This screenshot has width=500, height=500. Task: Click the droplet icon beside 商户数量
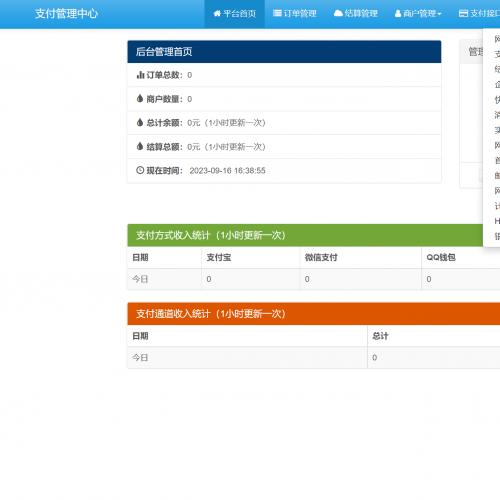coord(140,98)
